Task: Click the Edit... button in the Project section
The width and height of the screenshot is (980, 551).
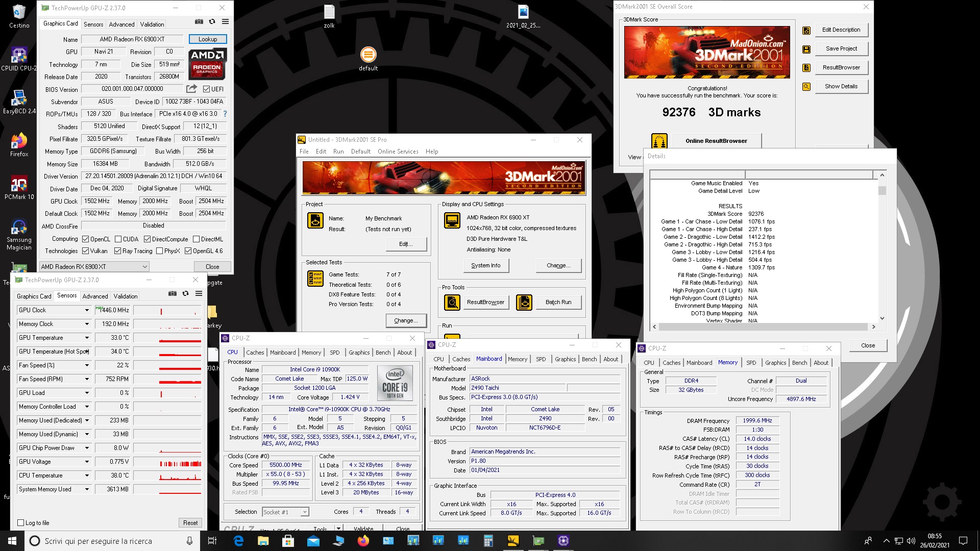Action: (x=406, y=244)
